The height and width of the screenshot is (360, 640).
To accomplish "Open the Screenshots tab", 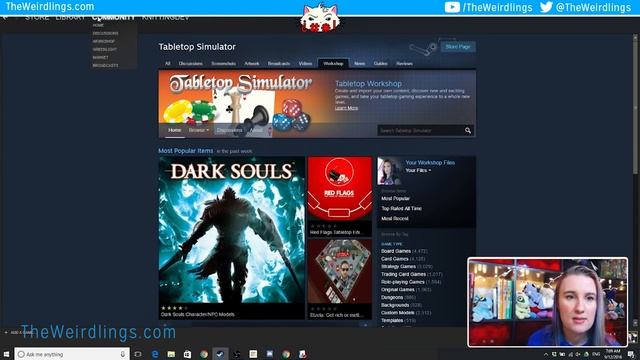I will [223, 63].
